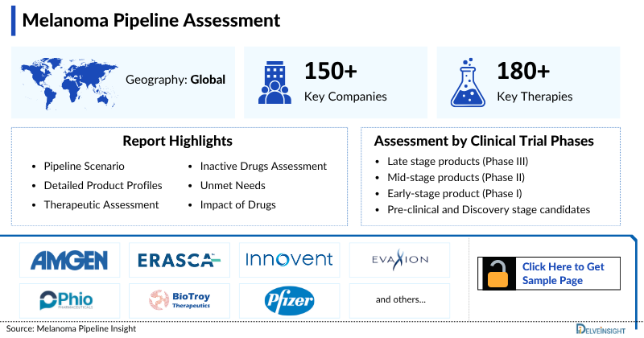The image size is (644, 338).
Task: Click the '150+' figure
Action: point(331,71)
